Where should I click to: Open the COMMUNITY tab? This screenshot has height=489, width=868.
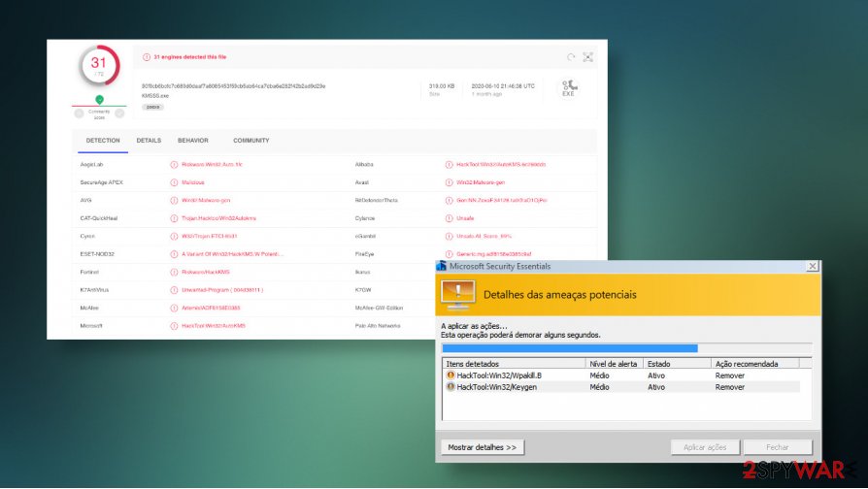tap(250, 141)
